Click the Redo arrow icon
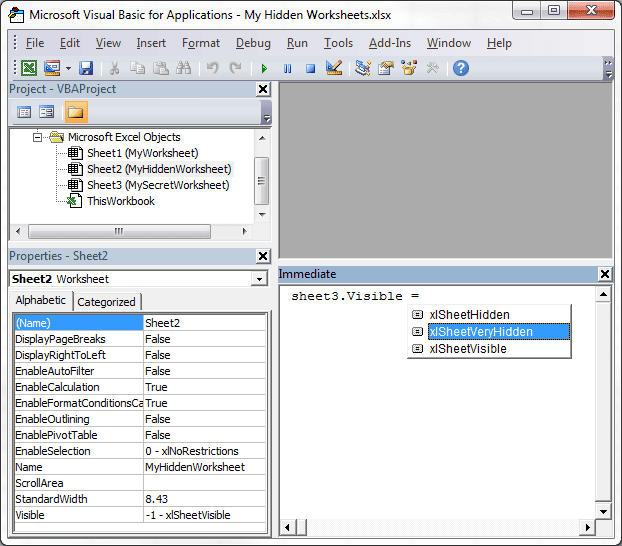This screenshot has width=622, height=546. [x=235, y=68]
